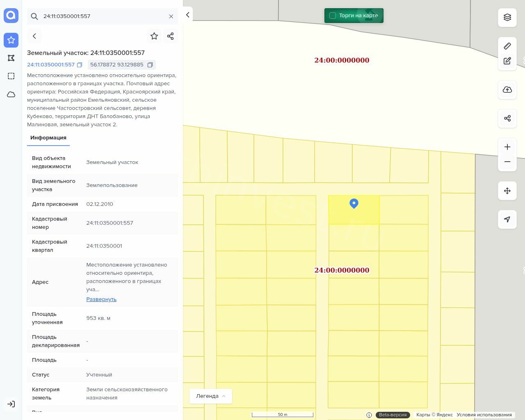Expand the address via "Развернуть" link
525x420 pixels.
tap(101, 299)
